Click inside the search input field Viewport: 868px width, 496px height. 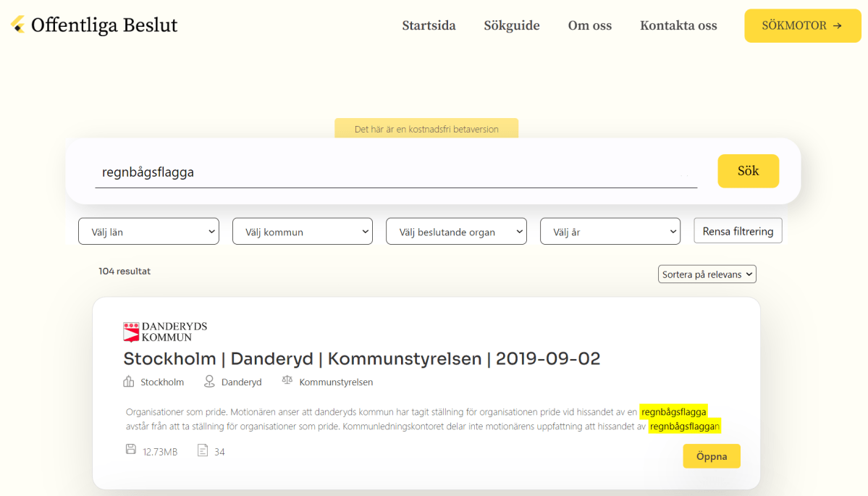coord(396,172)
